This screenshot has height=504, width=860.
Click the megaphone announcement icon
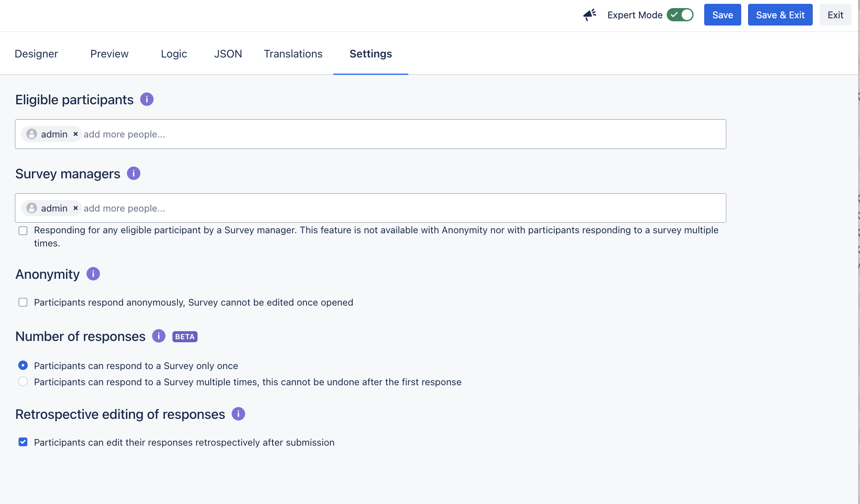[x=590, y=15]
